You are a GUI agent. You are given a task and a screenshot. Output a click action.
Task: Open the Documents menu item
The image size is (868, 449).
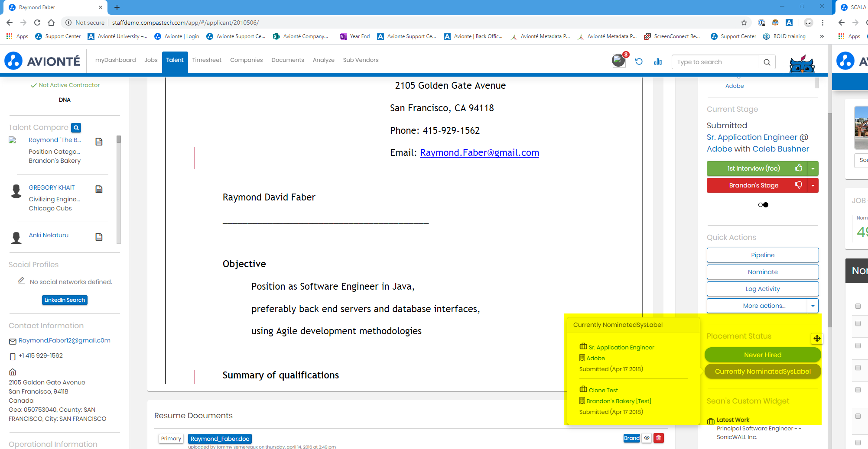[287, 60]
